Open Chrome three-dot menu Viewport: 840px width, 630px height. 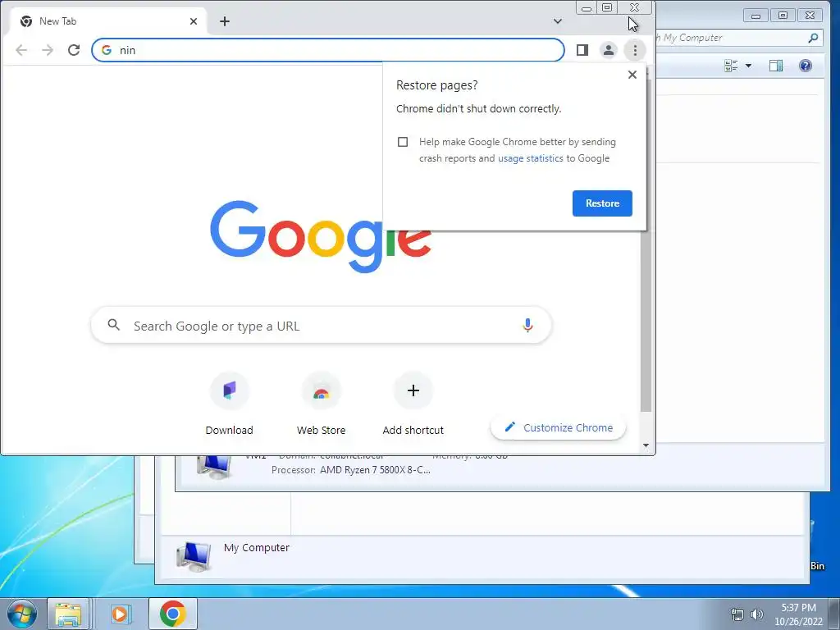pyautogui.click(x=635, y=50)
